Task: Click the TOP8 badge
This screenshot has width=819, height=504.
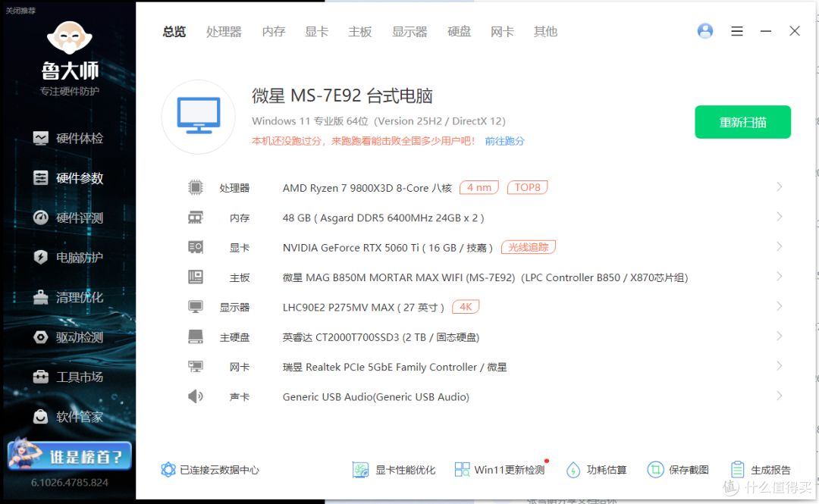Action: point(528,187)
